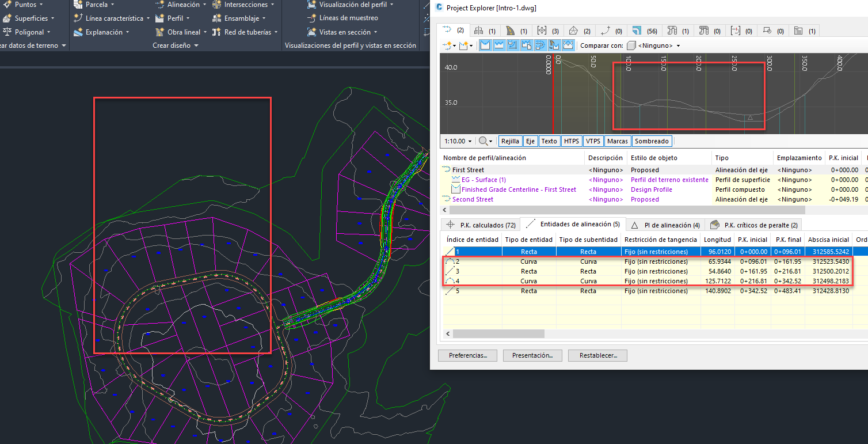Click the Obra lineal ribbon icon
The width and height of the screenshot is (868, 444).
[160, 32]
